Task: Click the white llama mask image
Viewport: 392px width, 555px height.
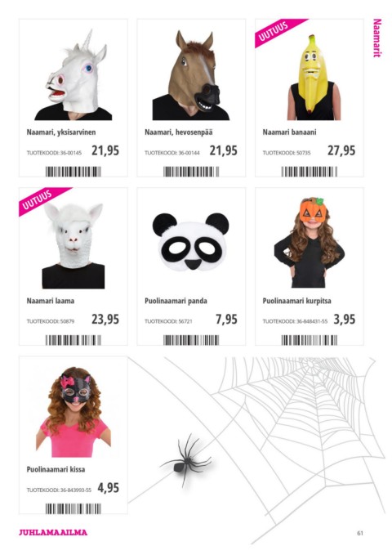Action: (73, 246)
